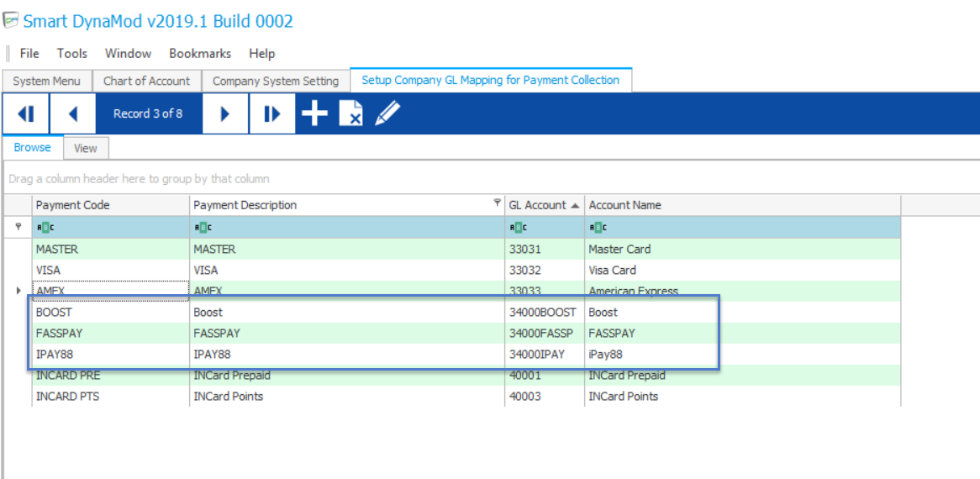The image size is (980, 479).
Task: Go to the next record
Action: tap(225, 113)
